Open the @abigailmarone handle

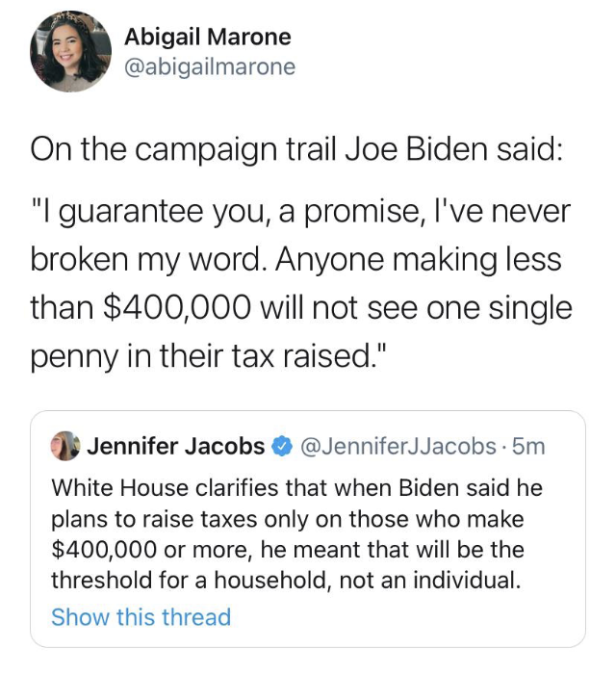tap(210, 67)
